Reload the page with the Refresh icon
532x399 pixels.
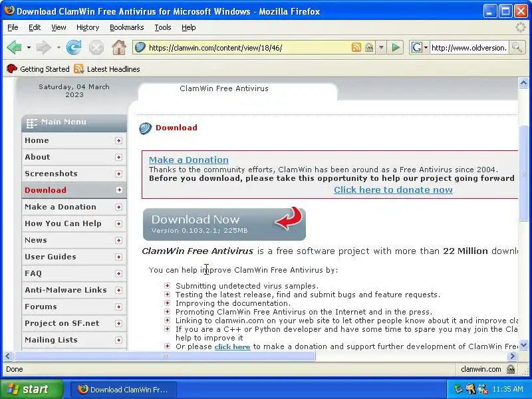point(74,47)
